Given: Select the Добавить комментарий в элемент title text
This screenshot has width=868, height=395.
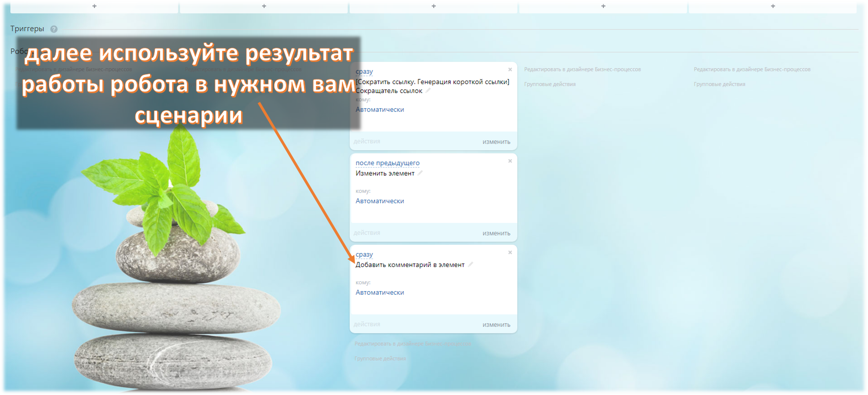Looking at the screenshot, I should tap(410, 264).
